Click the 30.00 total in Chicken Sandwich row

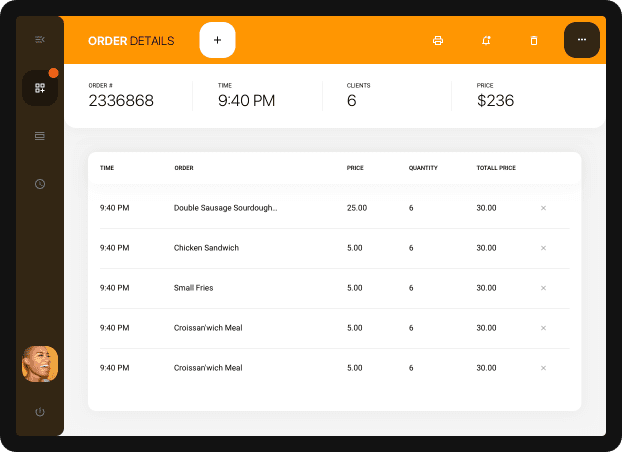click(486, 248)
